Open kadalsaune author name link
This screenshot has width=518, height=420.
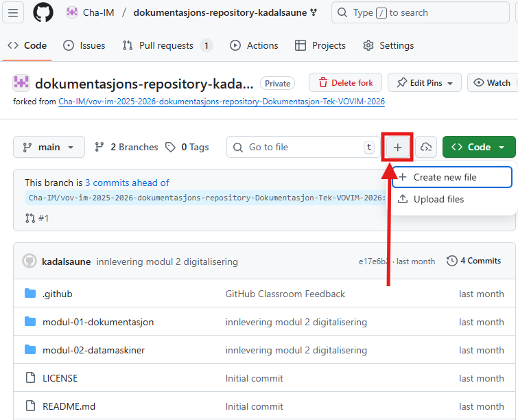point(66,261)
